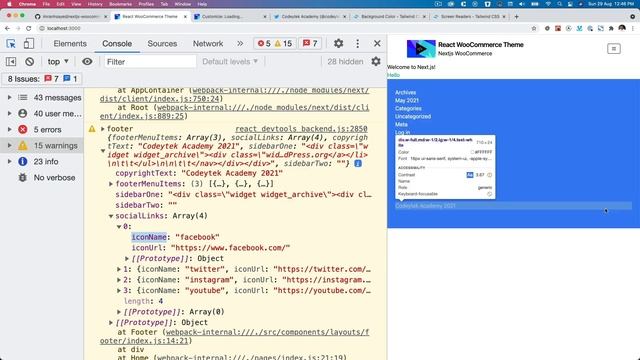This screenshot has height=360, width=640.
Task: Click the macOS Spotlight search icon
Action: pyautogui.click(x=559, y=4)
